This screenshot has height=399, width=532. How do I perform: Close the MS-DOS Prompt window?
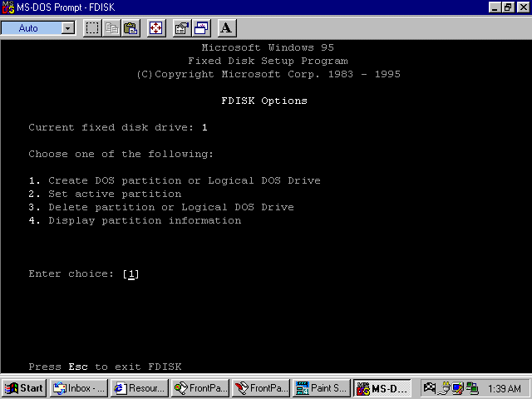(523, 7)
